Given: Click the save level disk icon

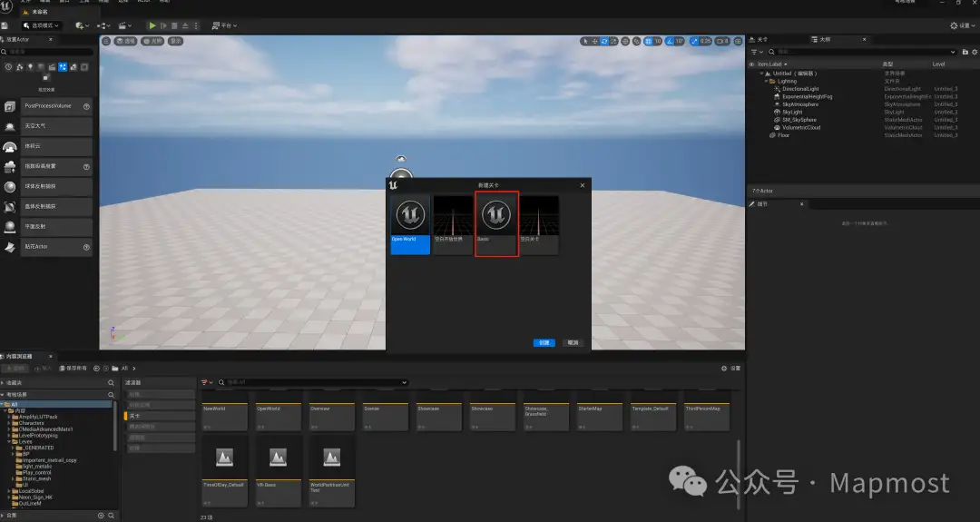Looking at the screenshot, I should [5, 25].
